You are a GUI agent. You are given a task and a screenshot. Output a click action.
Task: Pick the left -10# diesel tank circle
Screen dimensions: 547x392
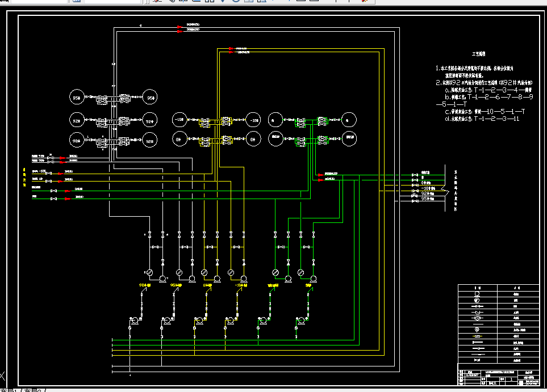tap(179, 120)
